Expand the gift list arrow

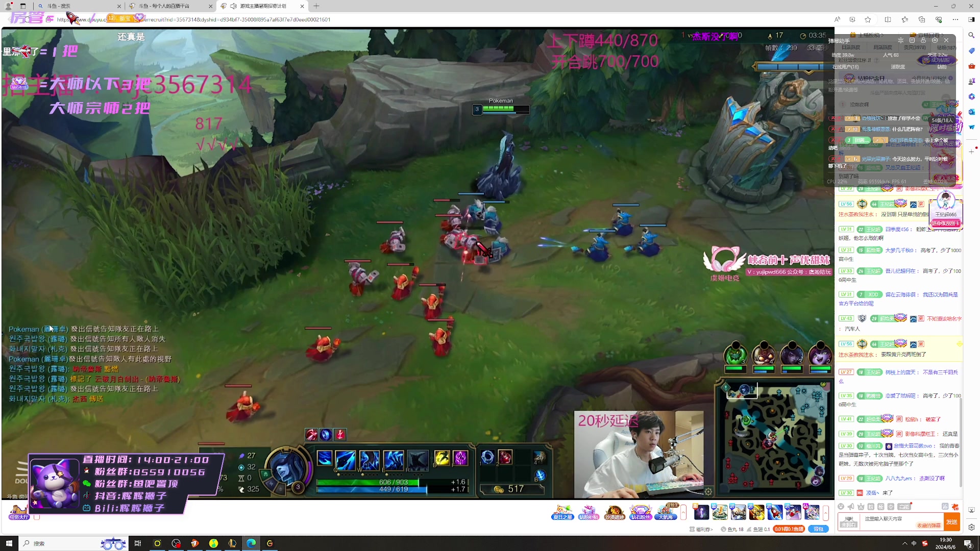[x=825, y=512]
